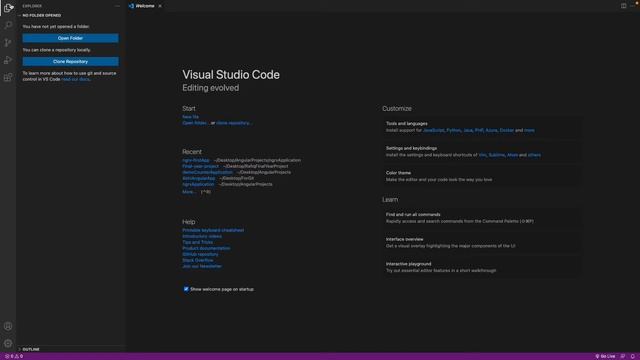Open the Search view icon
640x360 pixels.
point(8,25)
